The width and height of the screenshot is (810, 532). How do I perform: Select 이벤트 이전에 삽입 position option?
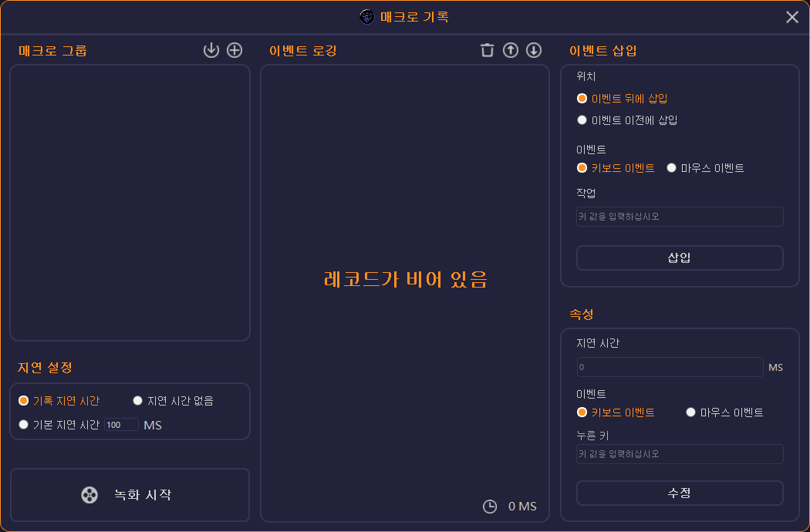(627, 120)
